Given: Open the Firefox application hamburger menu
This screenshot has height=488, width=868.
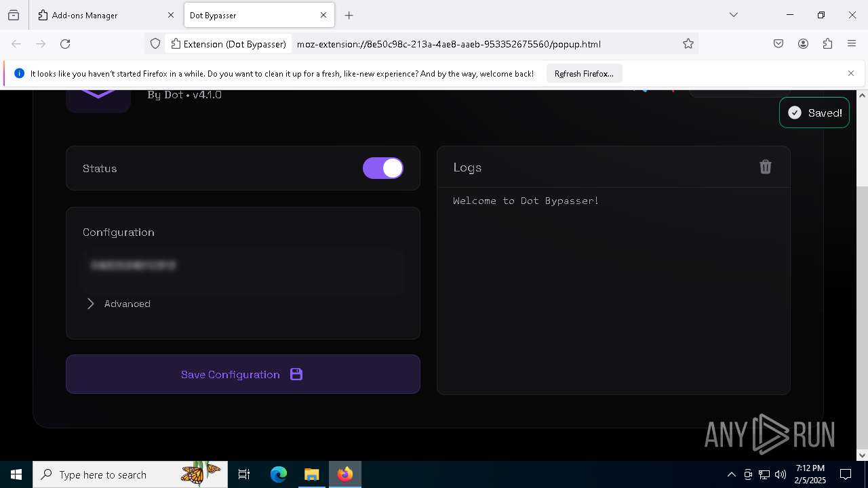Looking at the screenshot, I should pos(852,44).
